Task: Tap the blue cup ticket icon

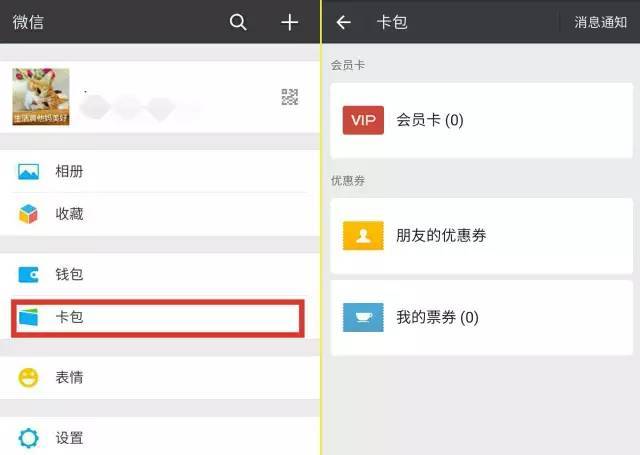Action: pos(363,317)
